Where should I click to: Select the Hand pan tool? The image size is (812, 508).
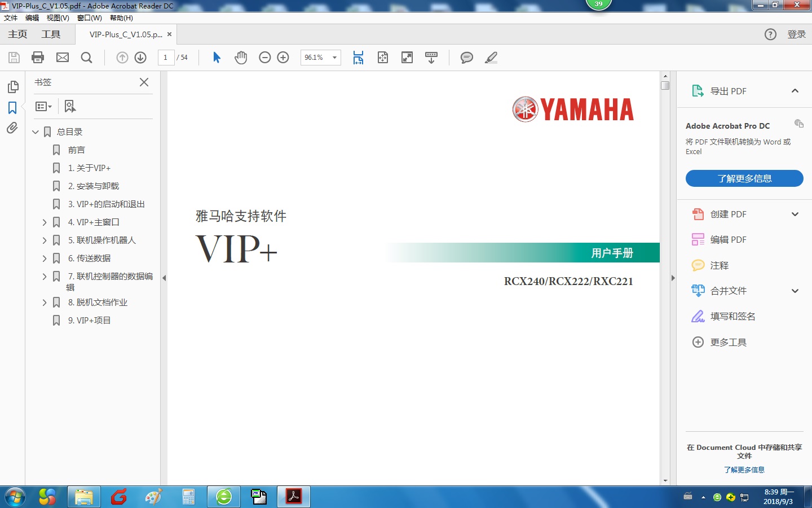point(241,58)
